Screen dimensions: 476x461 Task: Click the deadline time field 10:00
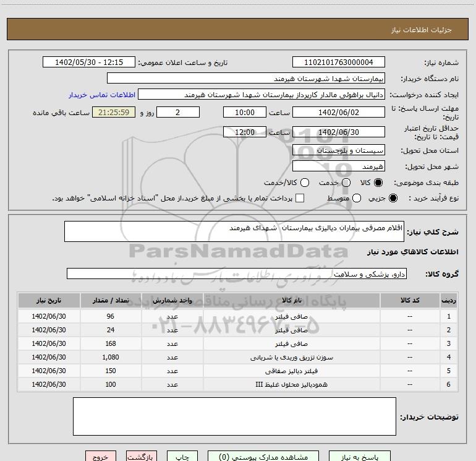coord(245,112)
